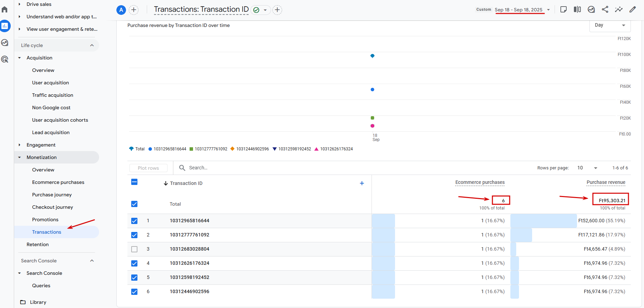
Task: Uncheck checkbox for transaction 10312446902596
Action: (x=134, y=292)
